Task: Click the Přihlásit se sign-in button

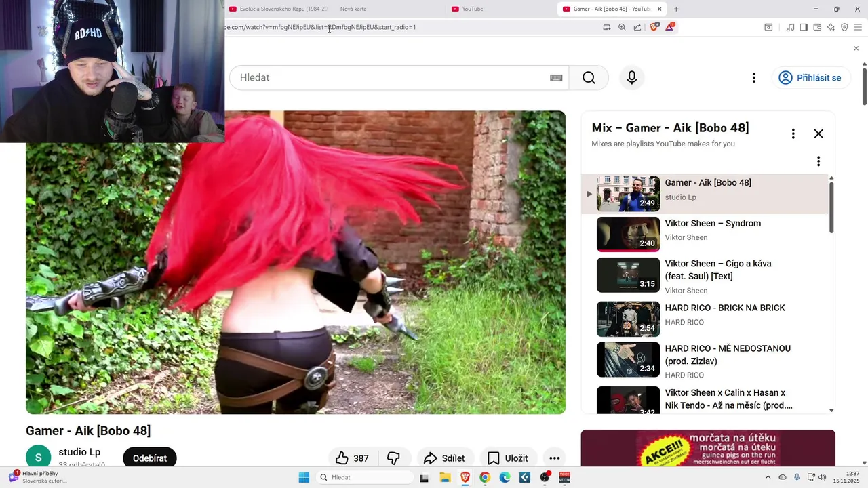Action: point(810,78)
